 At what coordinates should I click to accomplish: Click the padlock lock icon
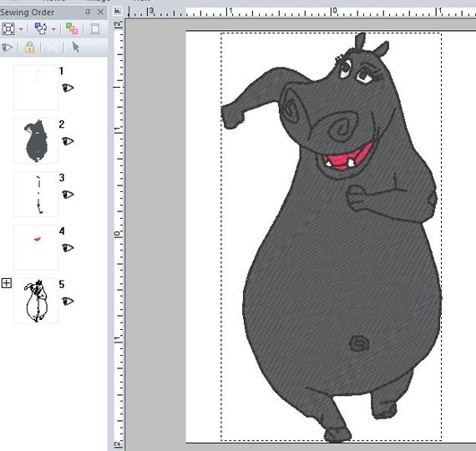pyautogui.click(x=29, y=47)
